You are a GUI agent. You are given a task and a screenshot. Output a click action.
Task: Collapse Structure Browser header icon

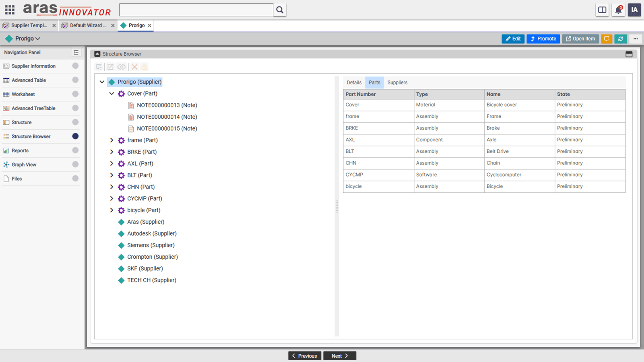[x=97, y=54]
